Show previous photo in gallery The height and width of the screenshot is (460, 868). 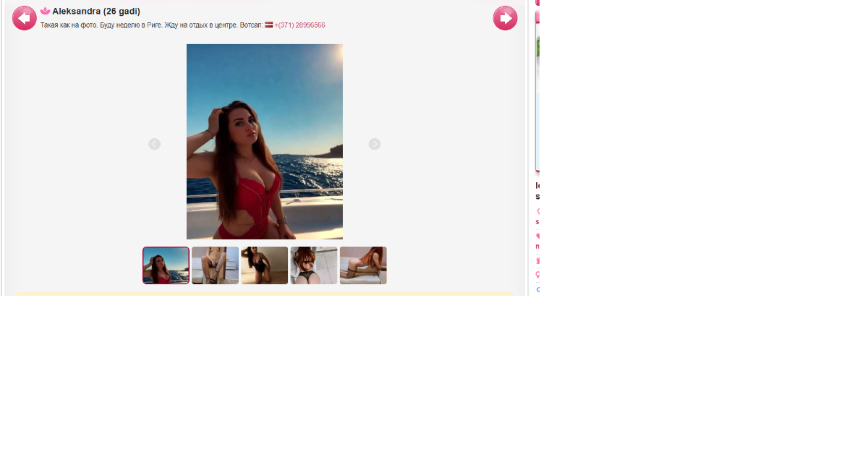point(154,144)
